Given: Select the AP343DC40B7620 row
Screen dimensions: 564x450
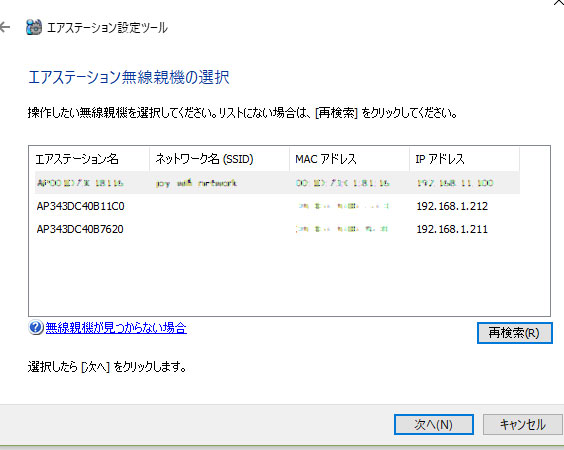Looking at the screenshot, I should click(277, 229).
